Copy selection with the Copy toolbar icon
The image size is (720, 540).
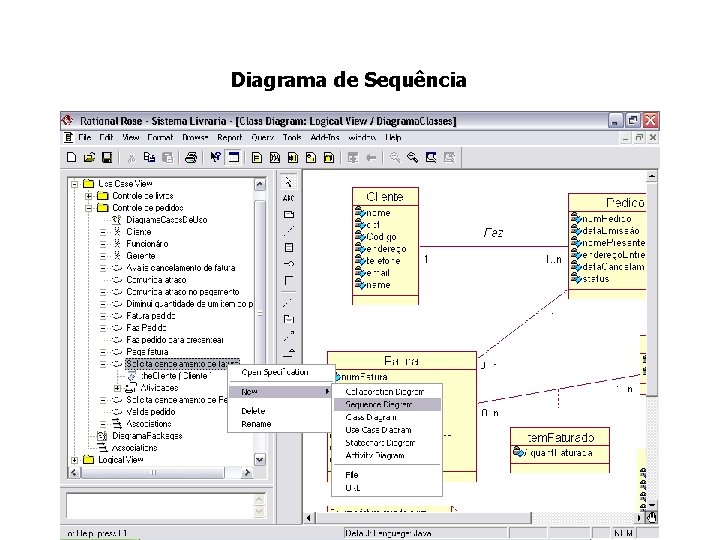(149, 158)
